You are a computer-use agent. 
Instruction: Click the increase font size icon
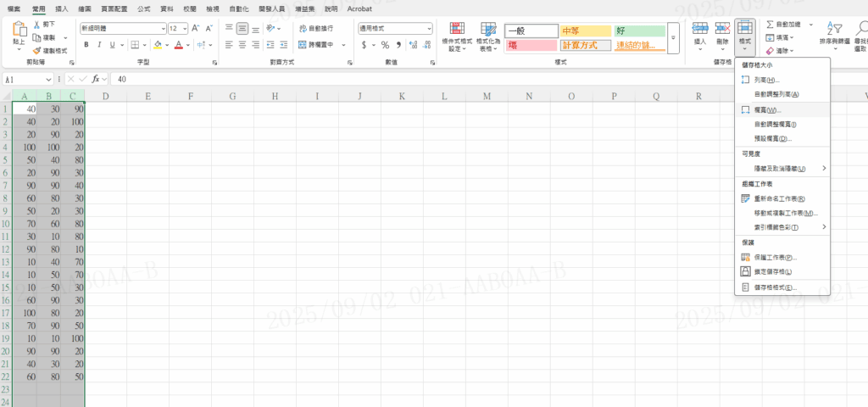click(x=196, y=28)
